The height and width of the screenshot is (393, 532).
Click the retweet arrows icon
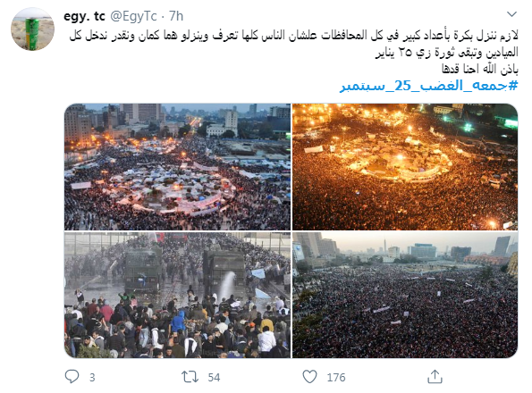190,377
